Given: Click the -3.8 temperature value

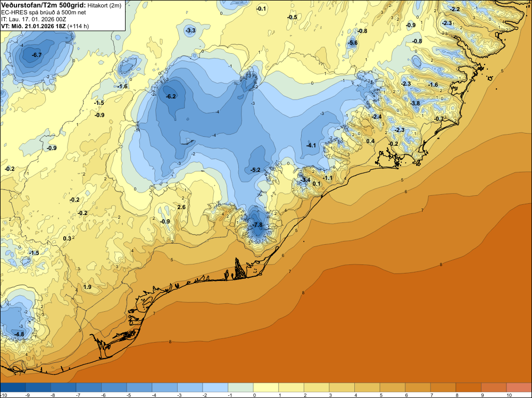Looking at the screenshot, I should tap(414, 103).
